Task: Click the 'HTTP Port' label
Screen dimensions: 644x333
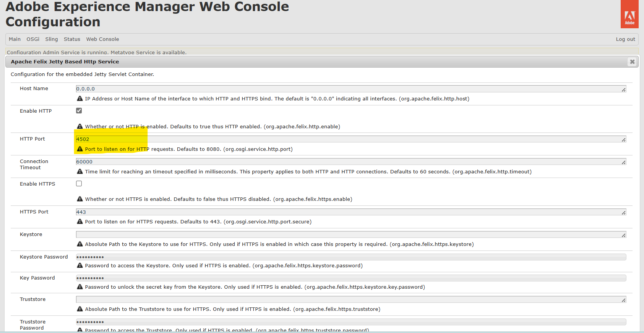Action: click(32, 139)
